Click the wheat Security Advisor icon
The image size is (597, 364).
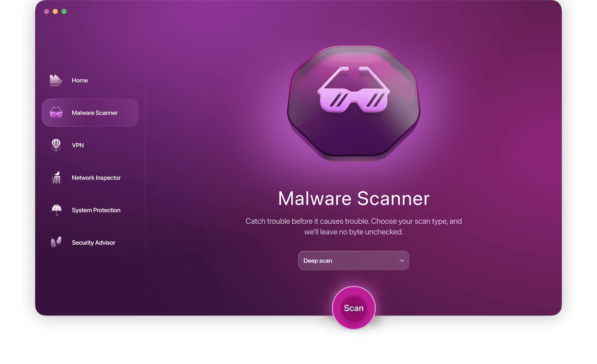tap(56, 242)
